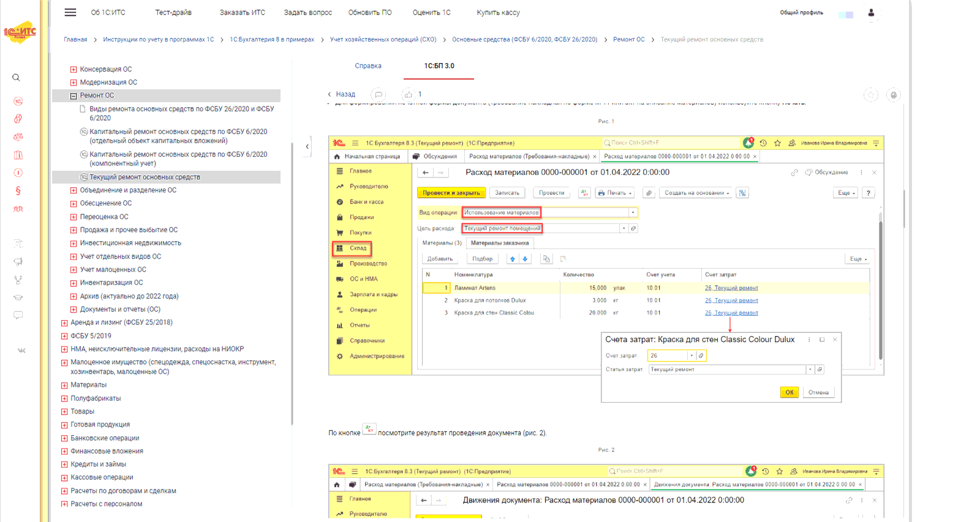980x522 pixels.
Task: Expand the Модернизация ОС node
Action: [x=73, y=83]
